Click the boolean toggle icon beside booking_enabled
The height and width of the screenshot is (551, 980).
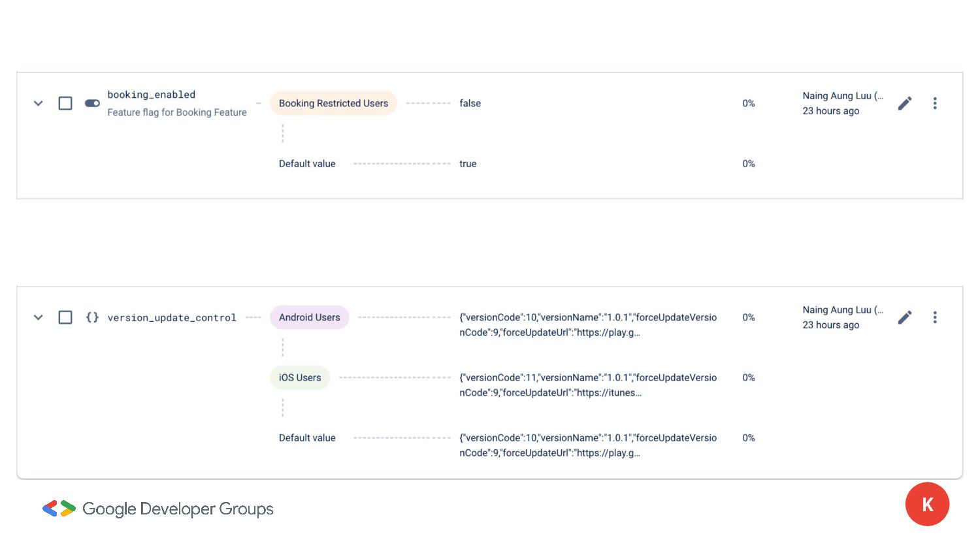tap(92, 103)
